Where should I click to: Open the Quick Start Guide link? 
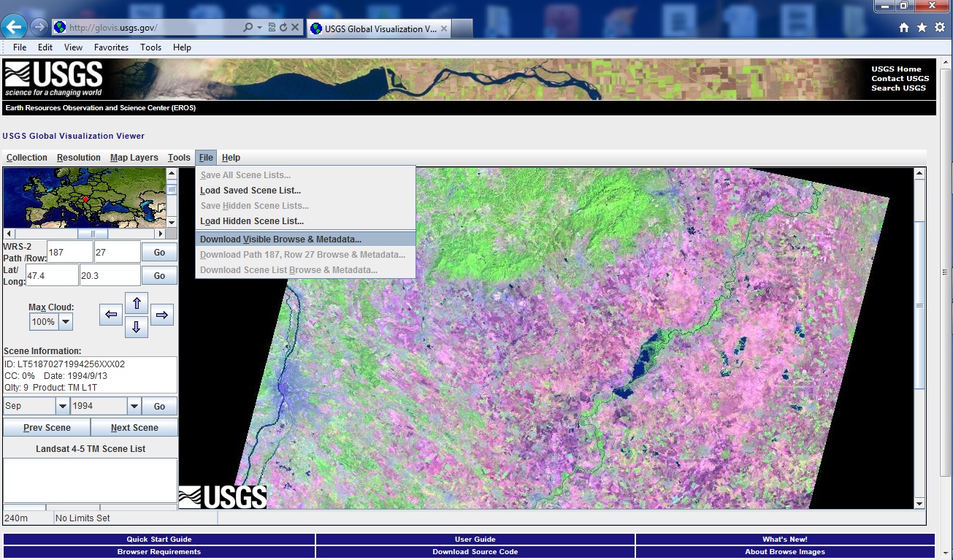point(159,540)
